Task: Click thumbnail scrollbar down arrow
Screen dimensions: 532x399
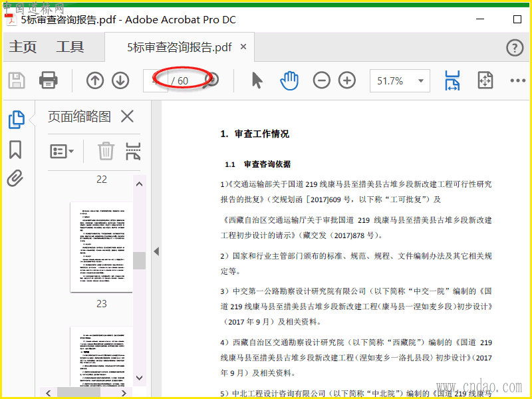Action: (x=139, y=378)
